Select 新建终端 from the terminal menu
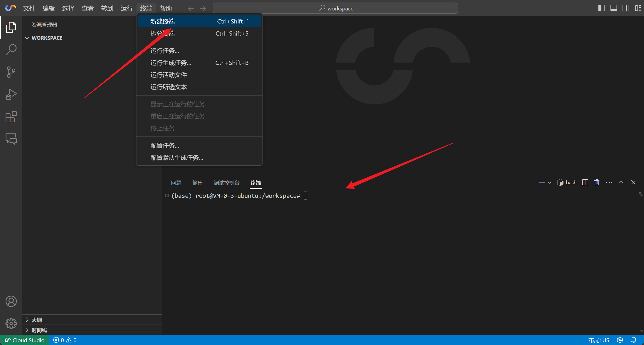 click(163, 21)
